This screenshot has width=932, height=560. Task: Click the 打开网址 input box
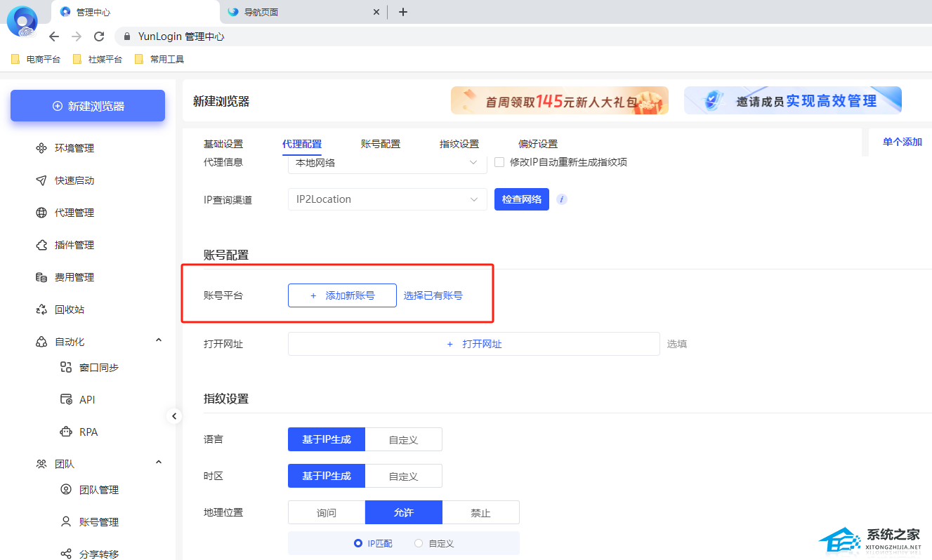tap(473, 344)
